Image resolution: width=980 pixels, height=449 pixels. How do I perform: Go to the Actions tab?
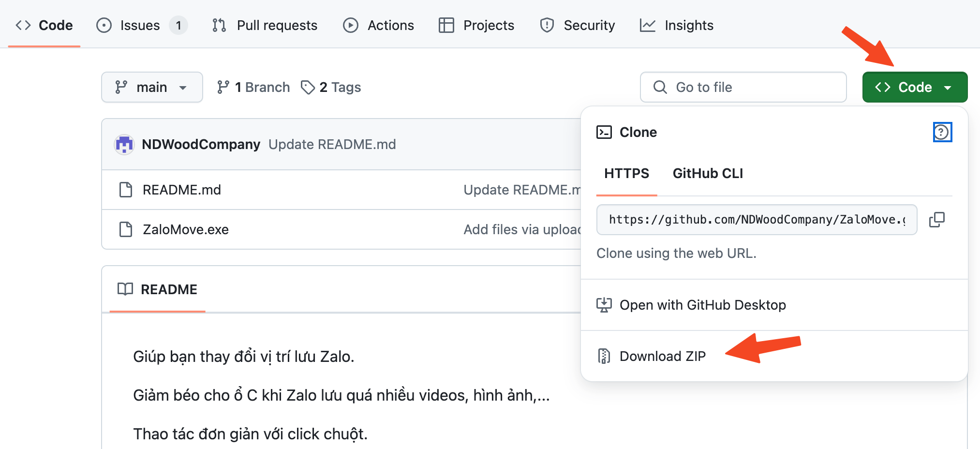tap(379, 25)
